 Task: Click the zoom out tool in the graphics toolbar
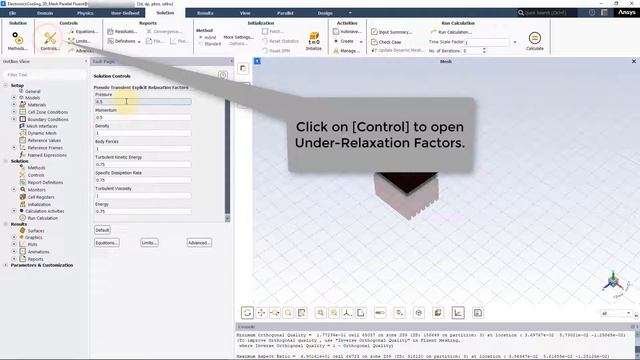click(334, 313)
